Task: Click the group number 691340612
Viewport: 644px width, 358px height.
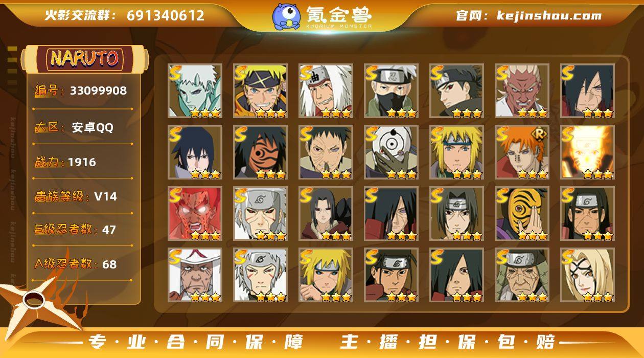Action: coord(166,15)
